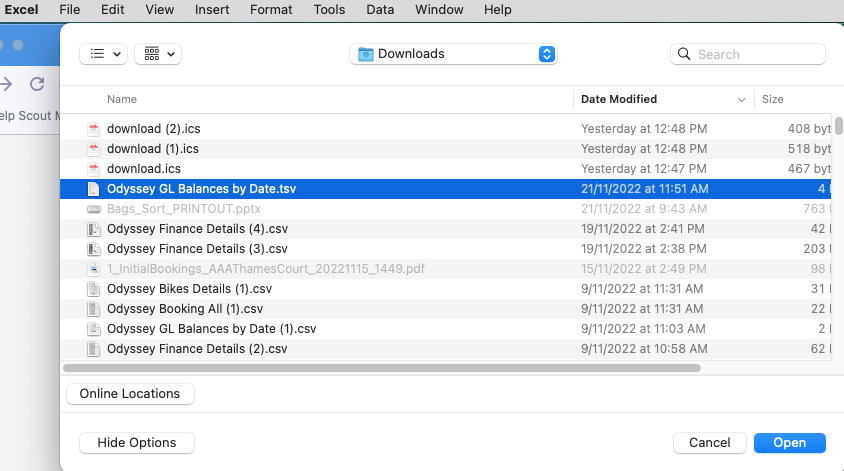Sort files by Date Modified column
This screenshot has height=471, width=844.
[619, 99]
